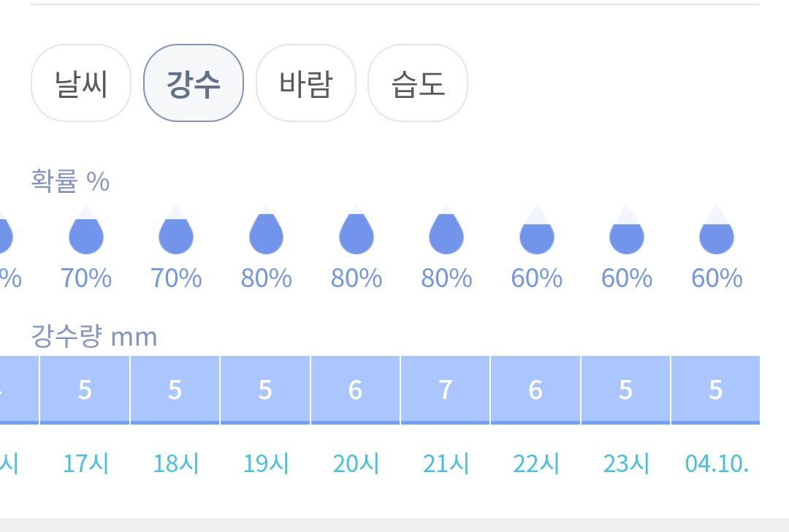The height and width of the screenshot is (532, 789).
Task: Click the raindrop icon above 18시
Action: 176,229
